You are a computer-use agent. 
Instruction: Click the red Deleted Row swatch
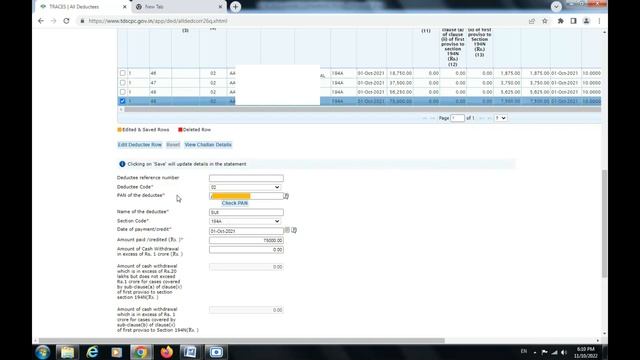(180, 129)
